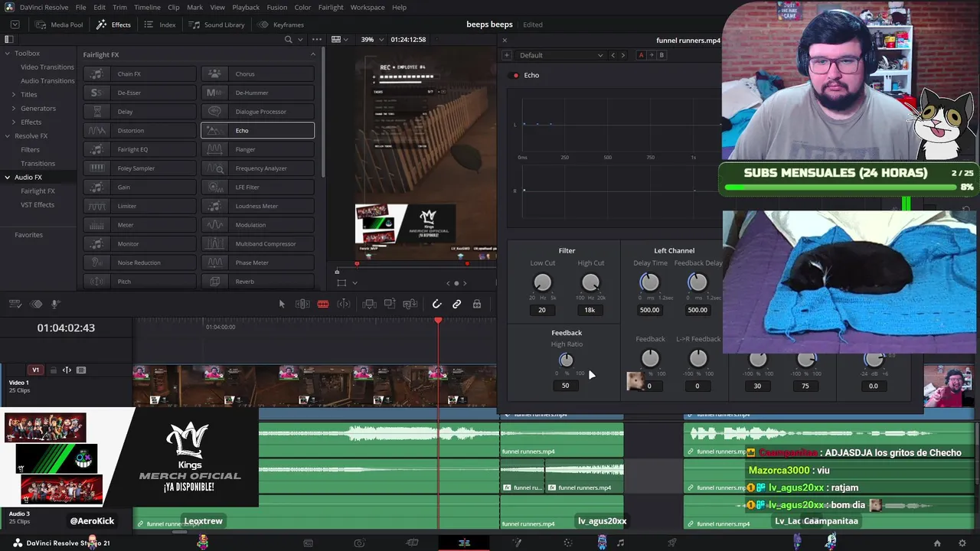
Task: Click the Dynamic Trim tool icon
Action: pyautogui.click(x=344, y=304)
